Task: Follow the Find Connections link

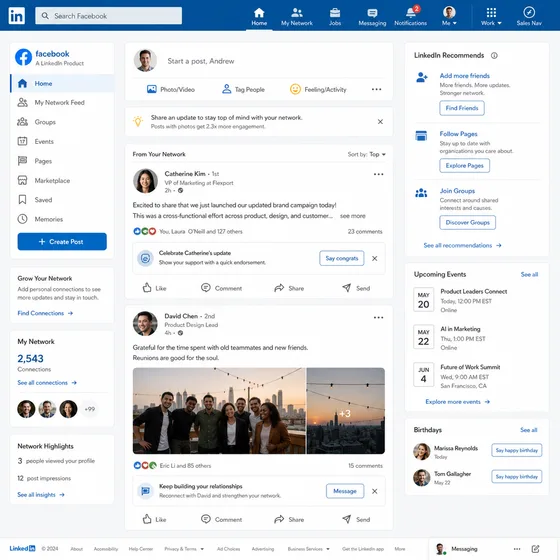Action: pyautogui.click(x=45, y=313)
